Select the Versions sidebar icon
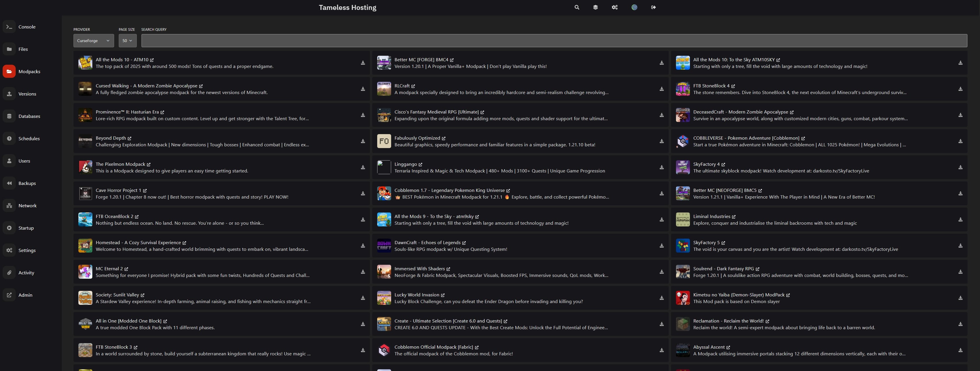980x371 pixels. (27, 93)
